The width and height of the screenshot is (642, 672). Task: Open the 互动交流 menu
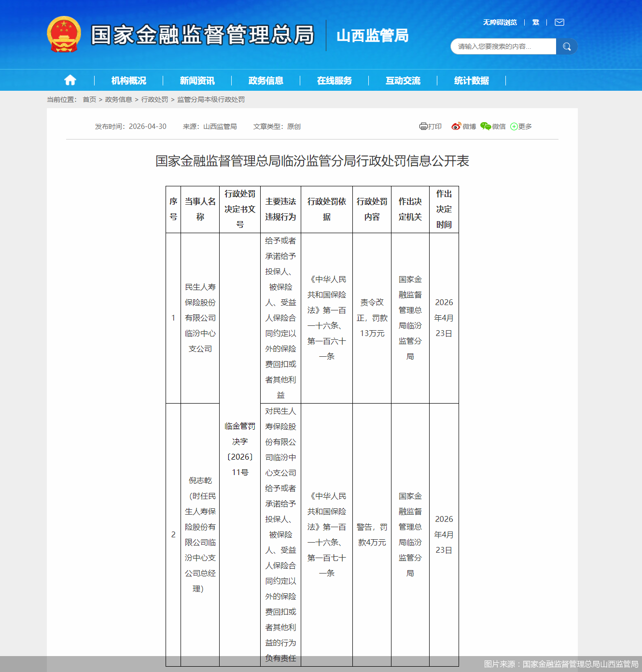tap(403, 81)
